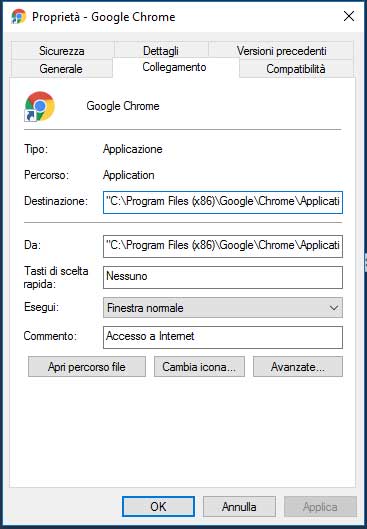Open the Avanzate settings button
Image resolution: width=367 pixels, height=529 pixels.
coord(298,367)
